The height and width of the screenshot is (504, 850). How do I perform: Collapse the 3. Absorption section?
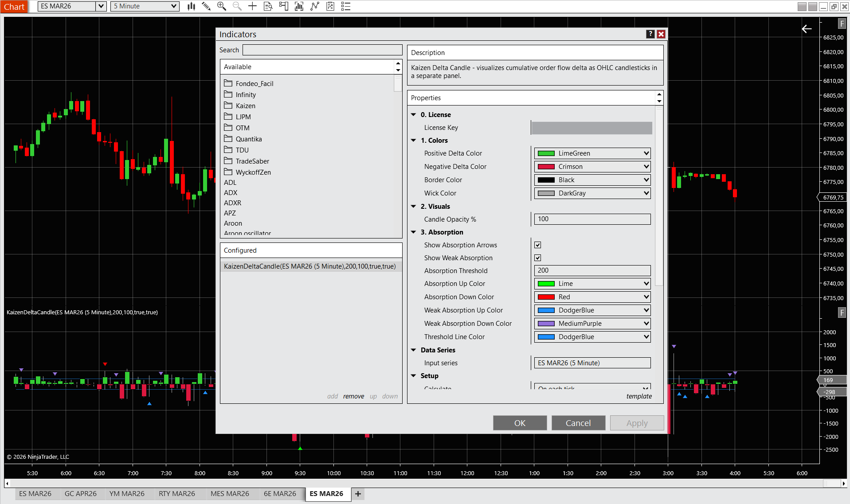[413, 232]
